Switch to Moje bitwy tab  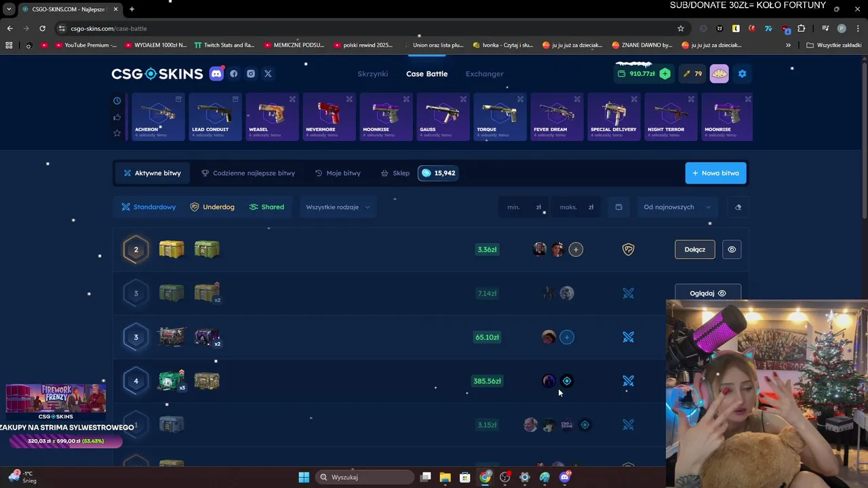[338, 173]
